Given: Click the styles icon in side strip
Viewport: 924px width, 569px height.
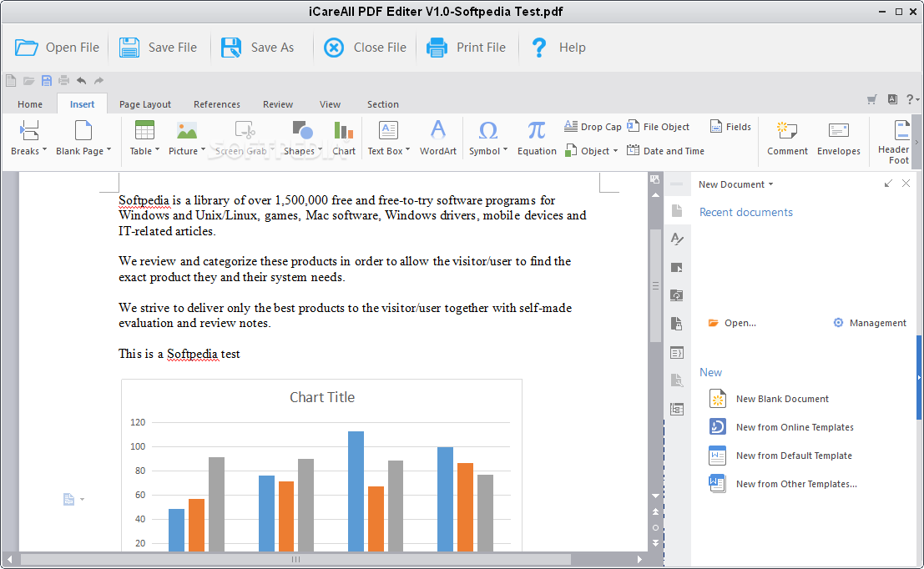Looking at the screenshot, I should [677, 239].
